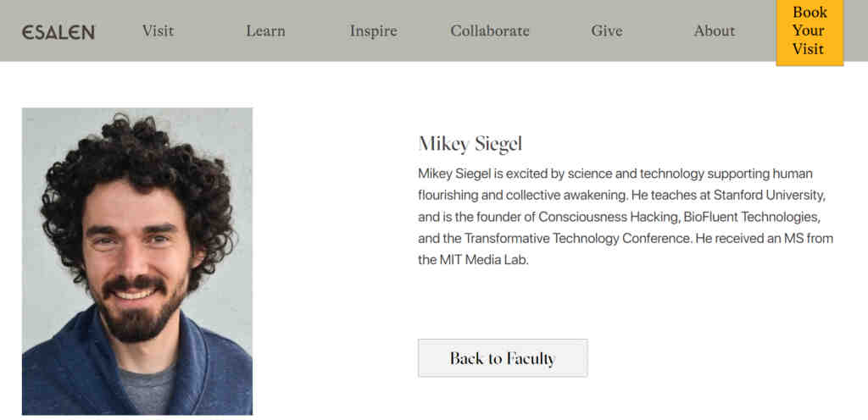868x420 pixels.
Task: Go to the Collaborate section
Action: click(x=490, y=31)
